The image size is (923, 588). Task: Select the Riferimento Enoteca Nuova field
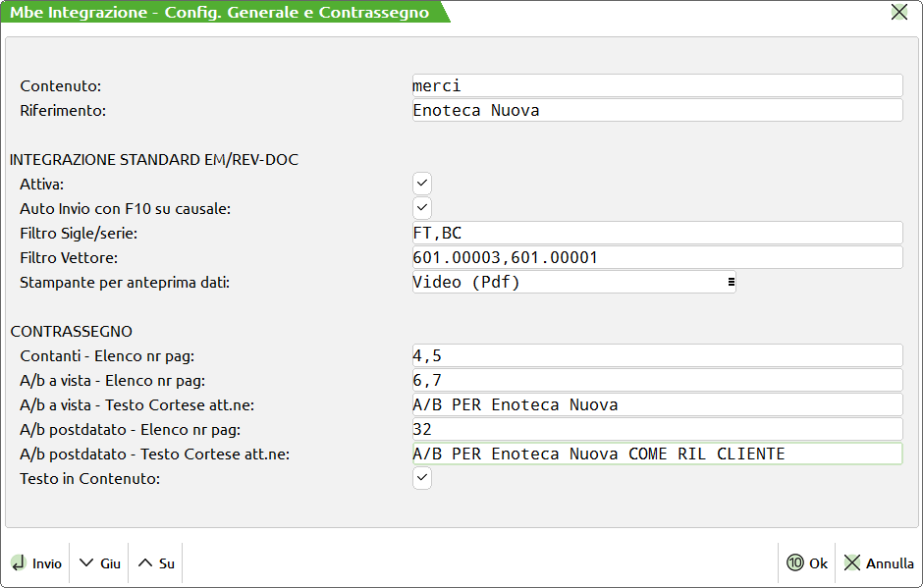(x=656, y=111)
